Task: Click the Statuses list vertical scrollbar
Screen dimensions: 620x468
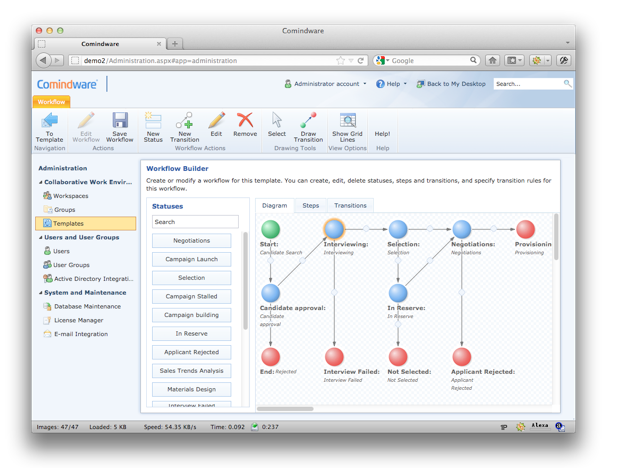Action: pyautogui.click(x=245, y=281)
